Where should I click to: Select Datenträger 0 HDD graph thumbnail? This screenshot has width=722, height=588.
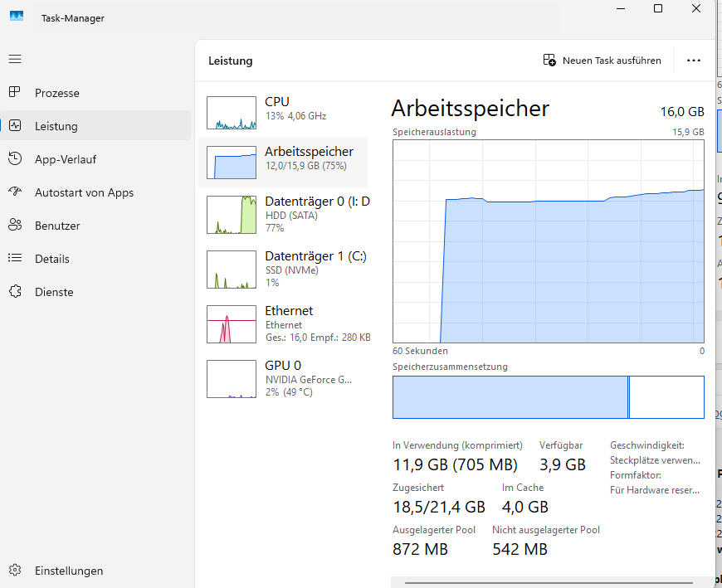[232, 215]
